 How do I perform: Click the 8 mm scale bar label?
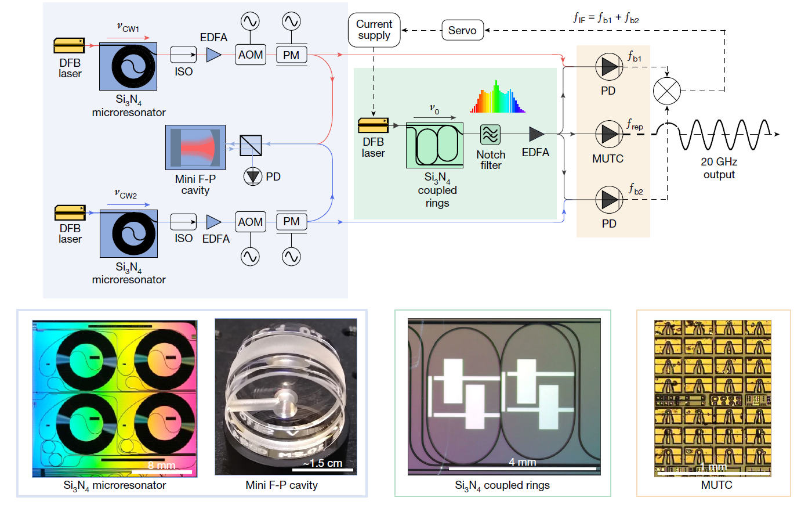(x=162, y=465)
